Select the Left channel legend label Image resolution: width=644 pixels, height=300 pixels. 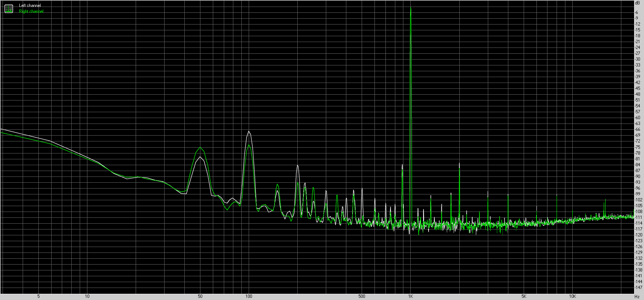tap(30, 5)
